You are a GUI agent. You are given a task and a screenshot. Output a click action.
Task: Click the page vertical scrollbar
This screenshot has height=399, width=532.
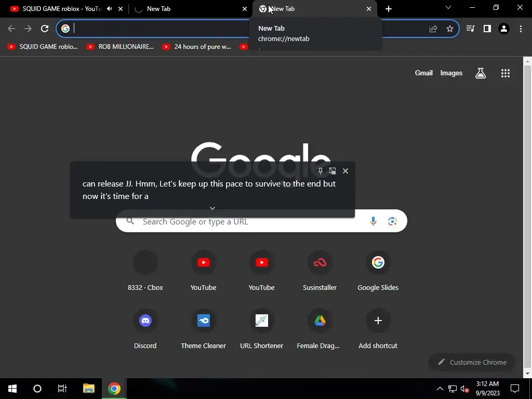tap(527, 217)
